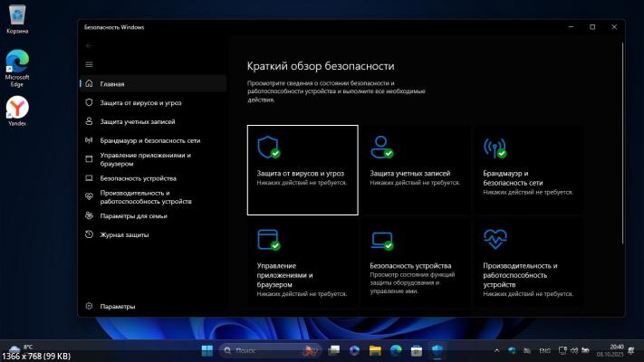This screenshot has height=362, width=644.
Task: Click the Безопасность устройства sidebar icon
Action: pos(89,178)
